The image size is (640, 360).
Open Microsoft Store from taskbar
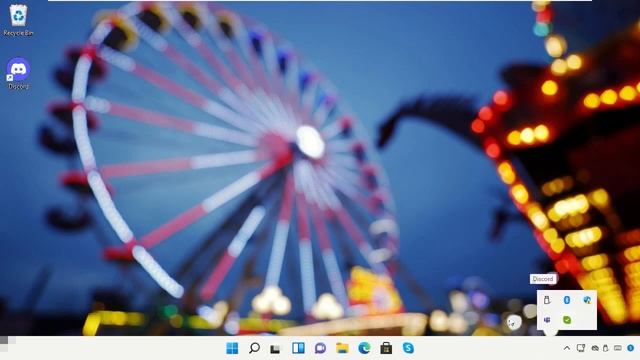386,348
